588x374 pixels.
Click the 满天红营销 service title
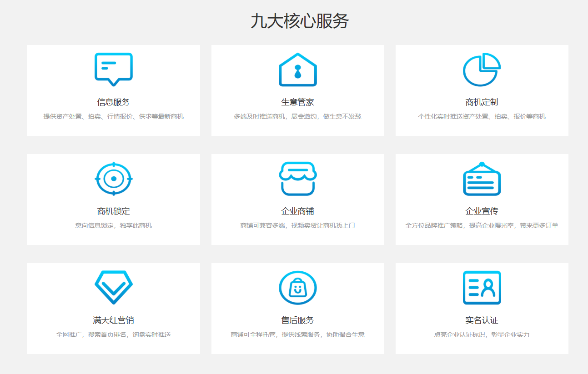point(113,320)
